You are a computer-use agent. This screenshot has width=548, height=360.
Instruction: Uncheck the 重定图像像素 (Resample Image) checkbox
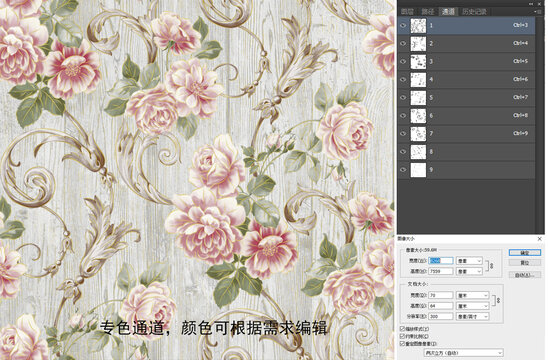[402, 344]
